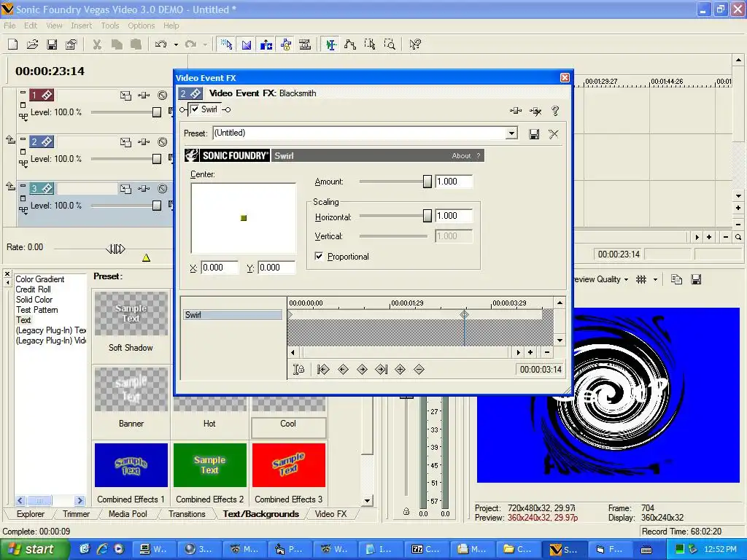
Task: Switch to the Transitions tab
Action: tap(187, 514)
